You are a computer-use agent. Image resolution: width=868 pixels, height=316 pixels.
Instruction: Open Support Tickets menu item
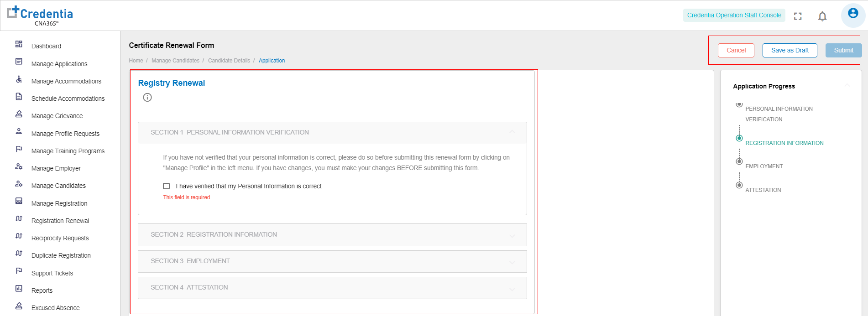52,273
